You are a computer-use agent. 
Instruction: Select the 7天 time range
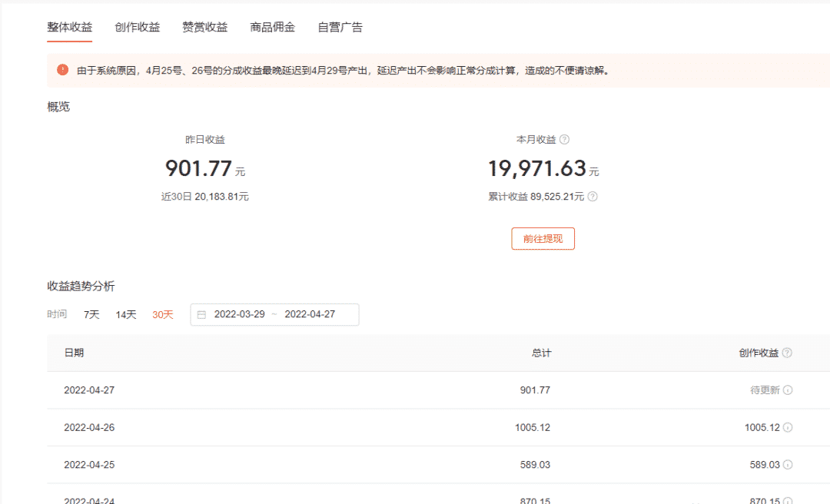[x=91, y=314]
